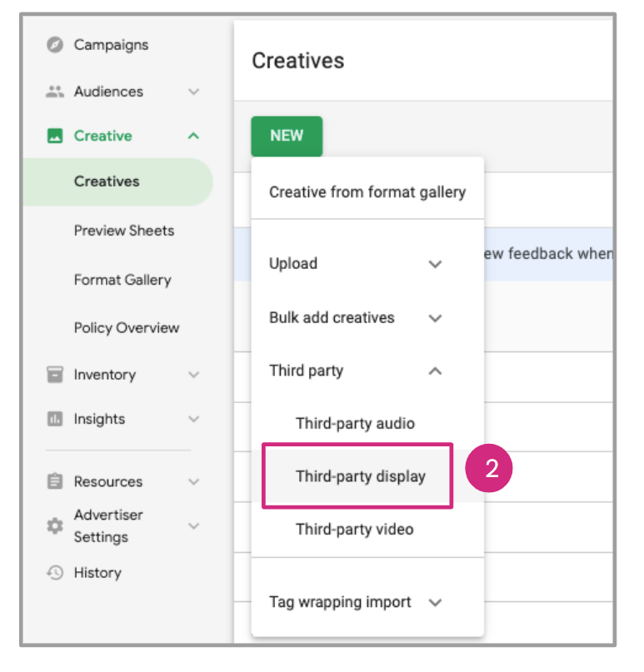The width and height of the screenshot is (644, 672).
Task: Expand the Bulk add creatives chevron
Action: pos(434,318)
